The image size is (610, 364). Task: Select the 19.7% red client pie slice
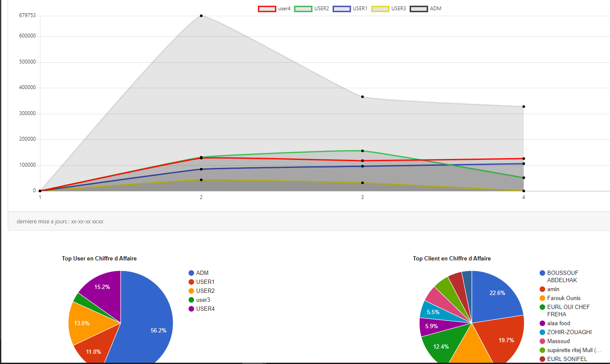[503, 339]
